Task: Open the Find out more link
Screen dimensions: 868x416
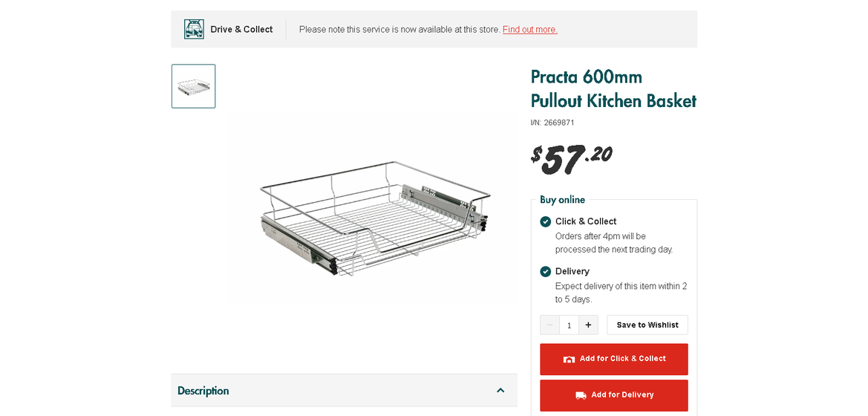Action: (529, 30)
